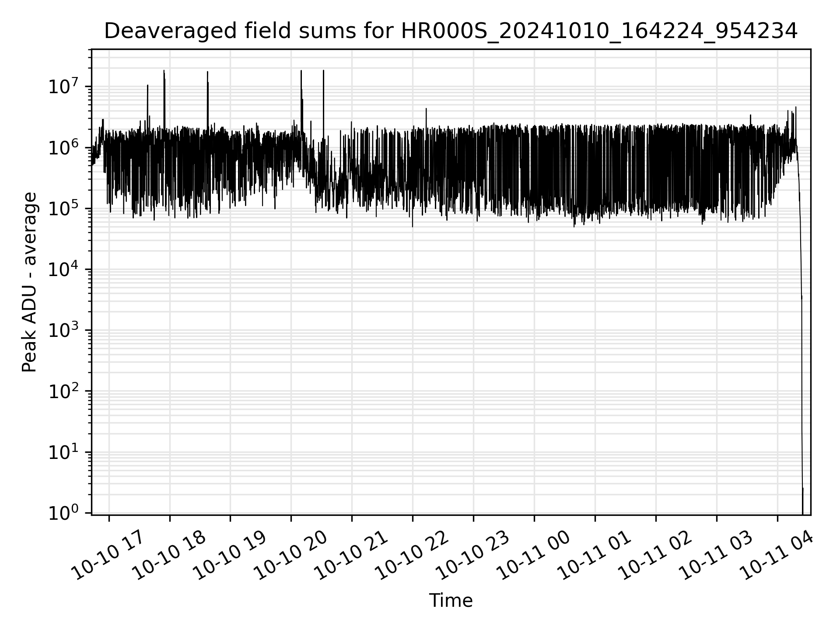The width and height of the screenshot is (840, 630).
Task: Click the x tick label '10-10 22'
Action: pyautogui.click(x=411, y=555)
